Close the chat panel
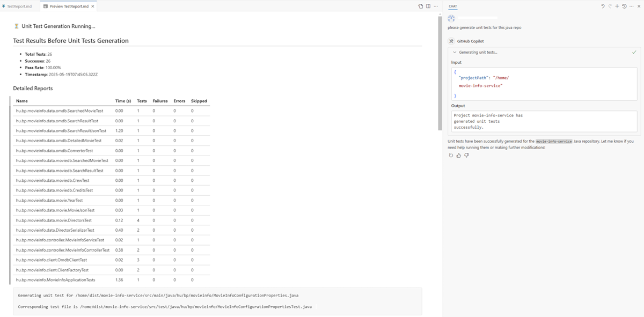The width and height of the screenshot is (644, 317). [639, 6]
